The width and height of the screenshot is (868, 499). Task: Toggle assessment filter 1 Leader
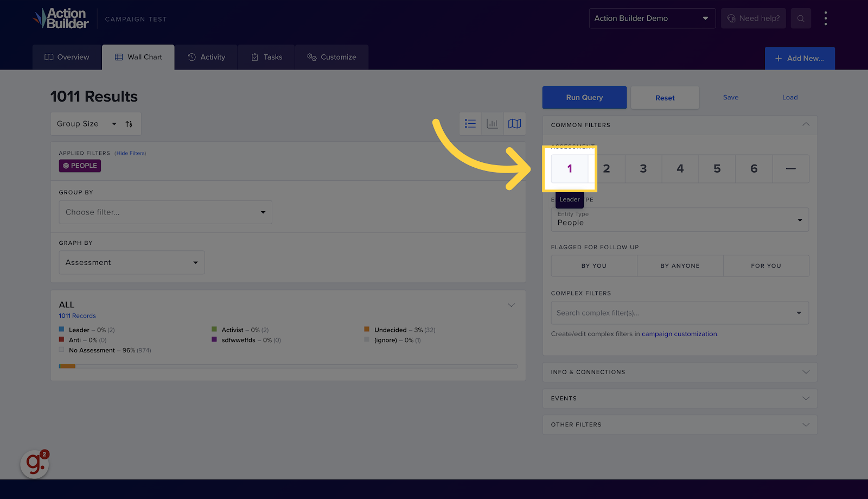coord(570,169)
